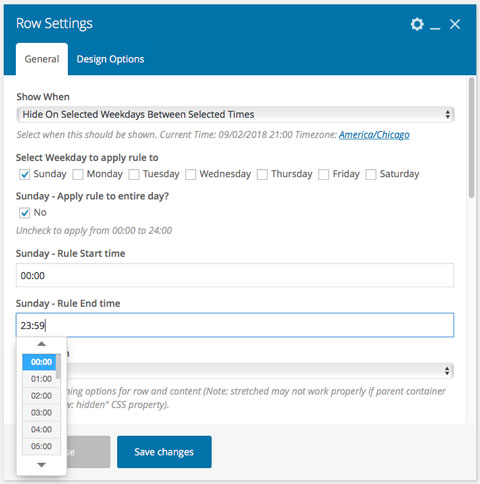The width and height of the screenshot is (480, 484).
Task: Uncheck the Sunday checkbox
Action: [x=24, y=174]
